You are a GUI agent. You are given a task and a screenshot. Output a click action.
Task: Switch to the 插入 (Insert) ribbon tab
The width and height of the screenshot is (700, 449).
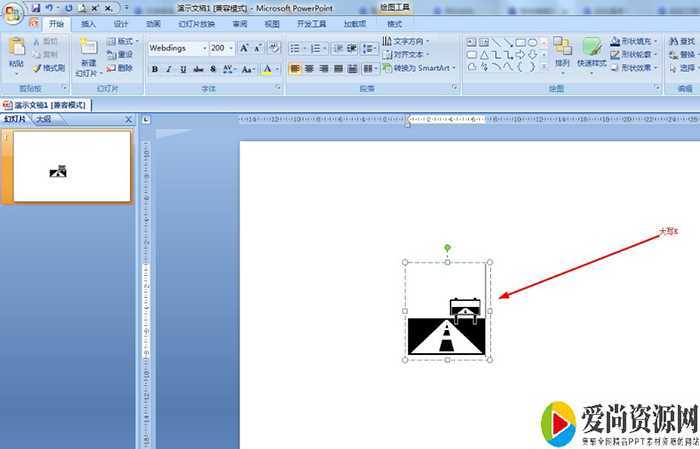pos(89,23)
